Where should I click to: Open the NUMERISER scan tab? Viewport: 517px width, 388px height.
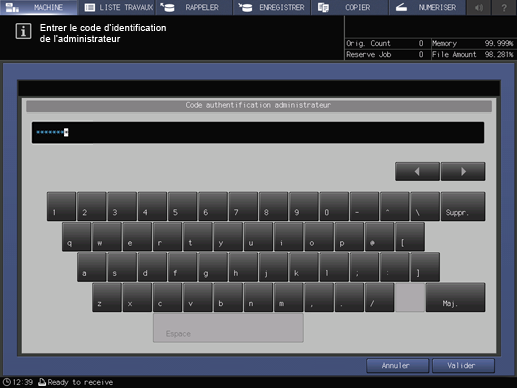click(x=427, y=7)
